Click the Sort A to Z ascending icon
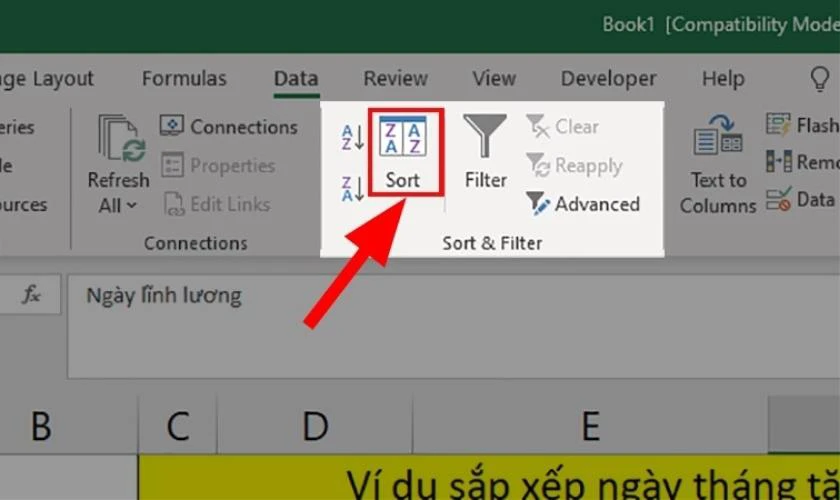Viewport: 840px width, 500px height. point(353,137)
